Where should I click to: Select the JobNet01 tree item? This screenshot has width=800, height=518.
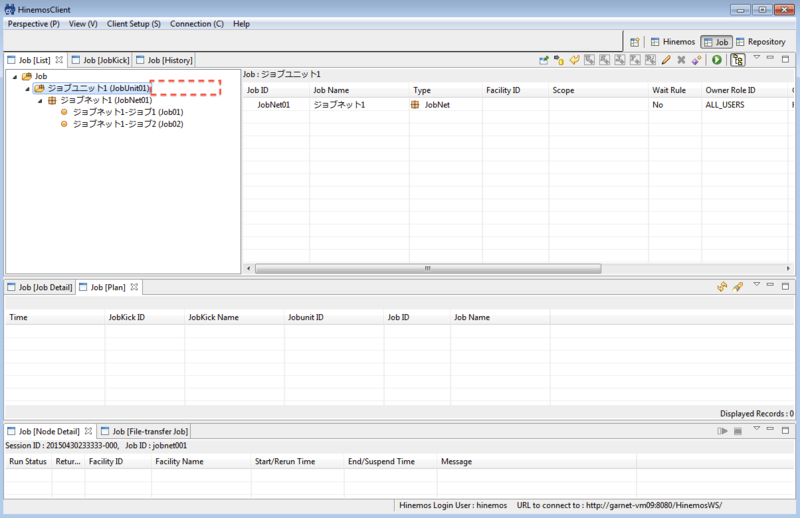(101, 100)
